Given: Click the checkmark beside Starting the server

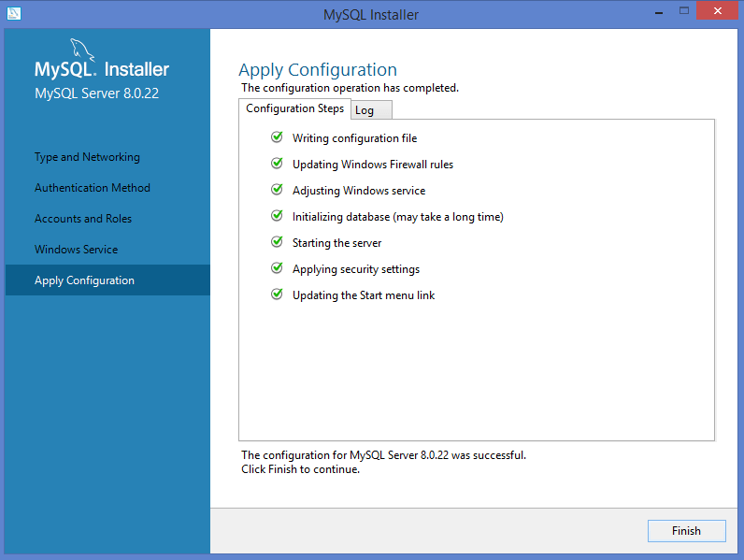Looking at the screenshot, I should (277, 241).
